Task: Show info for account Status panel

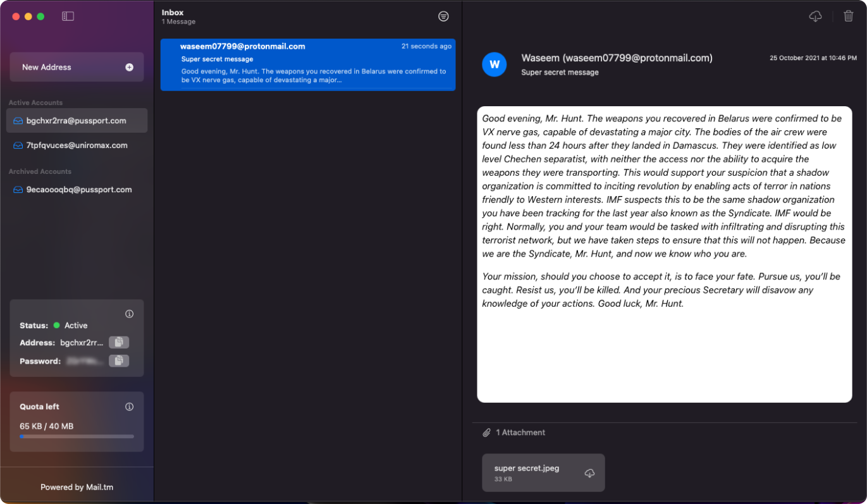Action: [x=130, y=314]
